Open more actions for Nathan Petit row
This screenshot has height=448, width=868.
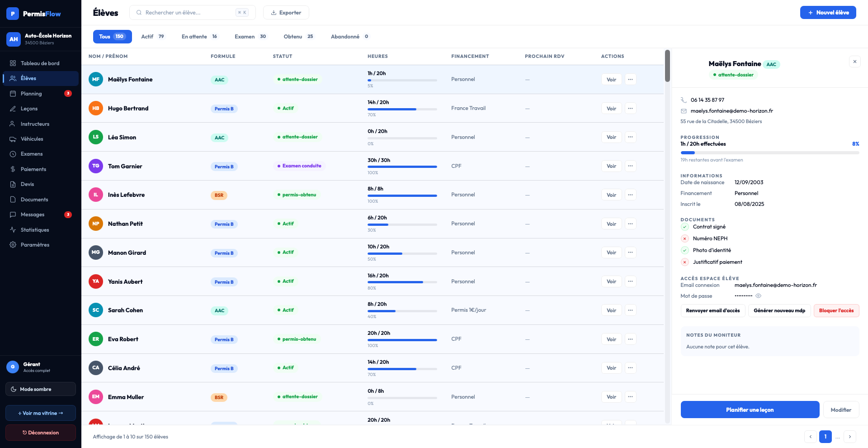[x=630, y=224]
